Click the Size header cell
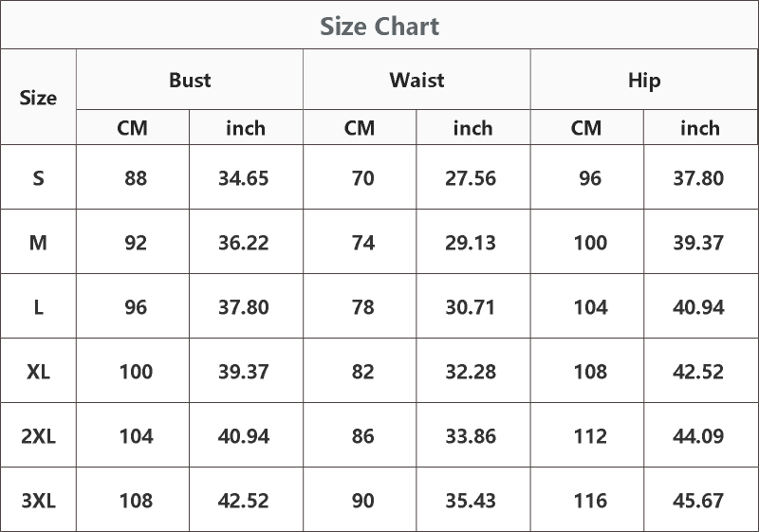This screenshot has width=759, height=532. coord(38,98)
